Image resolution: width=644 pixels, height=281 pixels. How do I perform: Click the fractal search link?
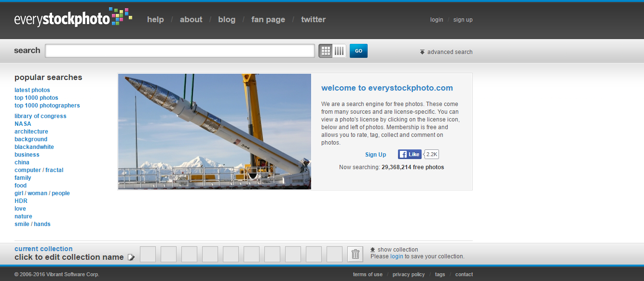coord(55,170)
